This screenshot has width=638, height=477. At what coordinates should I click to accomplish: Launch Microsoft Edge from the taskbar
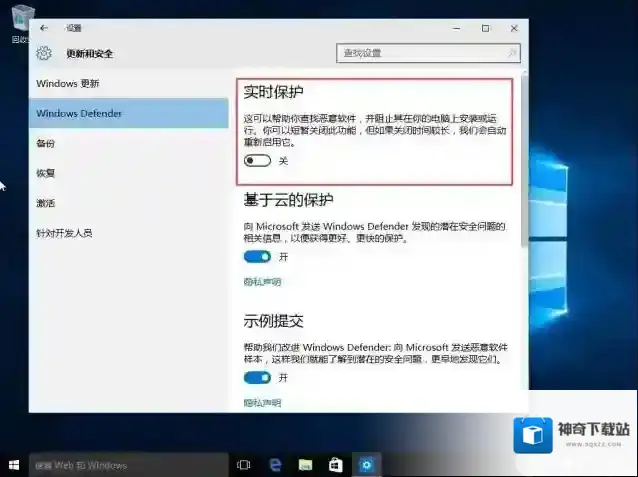click(274, 465)
